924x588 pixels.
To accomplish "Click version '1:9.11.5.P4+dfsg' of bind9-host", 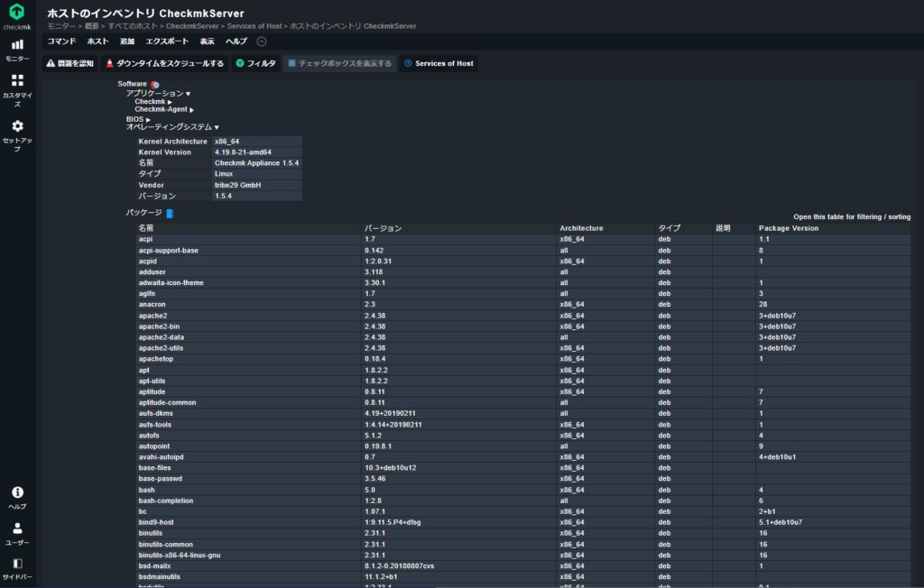I will coord(393,522).
